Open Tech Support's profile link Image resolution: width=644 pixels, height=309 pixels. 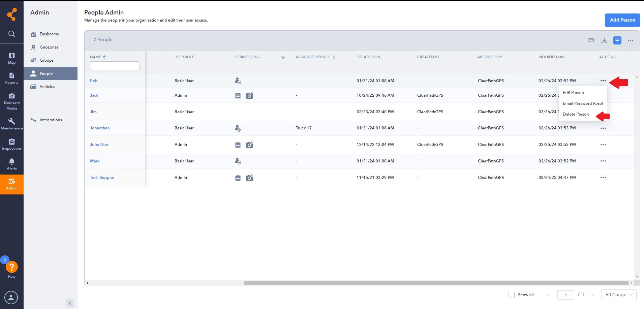(x=102, y=178)
